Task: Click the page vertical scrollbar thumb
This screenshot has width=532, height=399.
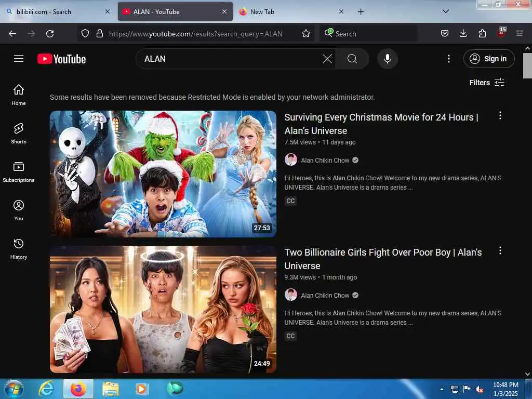Action: (528, 66)
